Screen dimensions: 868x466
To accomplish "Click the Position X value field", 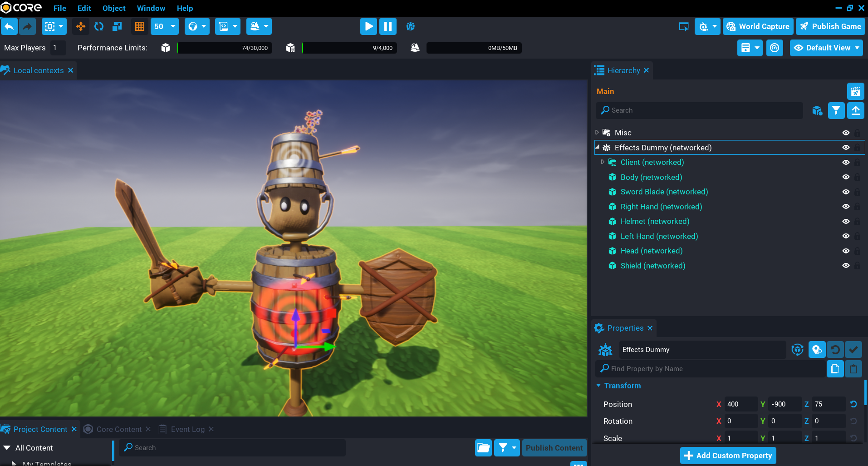I will (740, 404).
